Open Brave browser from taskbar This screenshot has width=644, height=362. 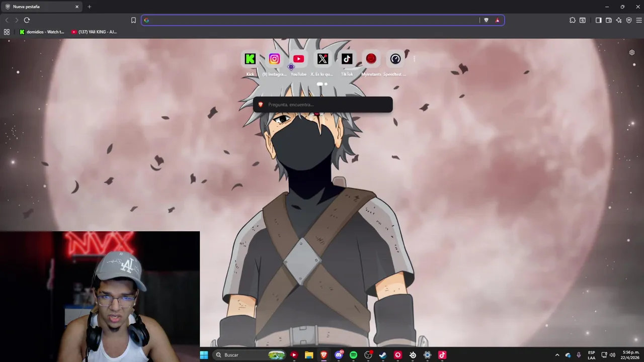pyautogui.click(x=324, y=355)
